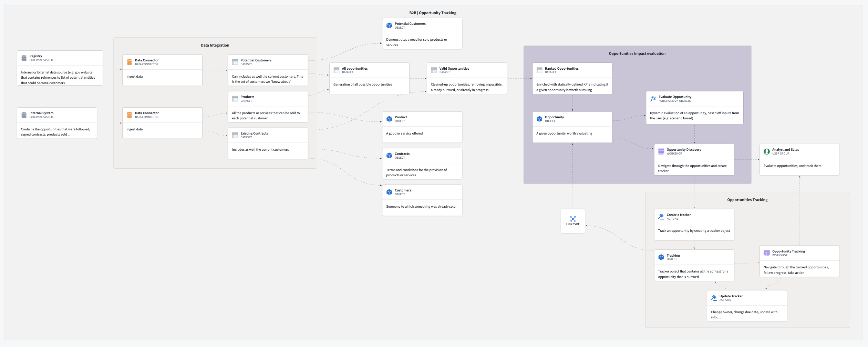
Task: Select the All opportunities dataset icon
Action: [337, 70]
